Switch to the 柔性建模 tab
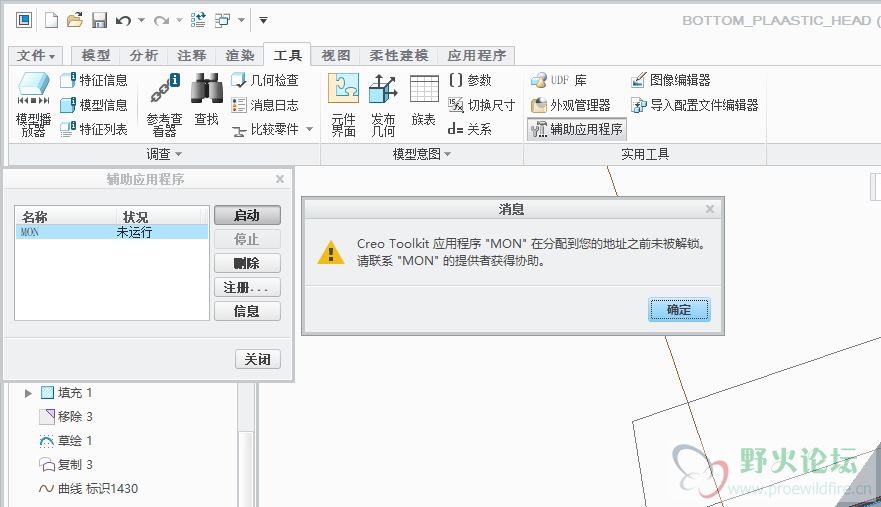The image size is (881, 507). [399, 55]
